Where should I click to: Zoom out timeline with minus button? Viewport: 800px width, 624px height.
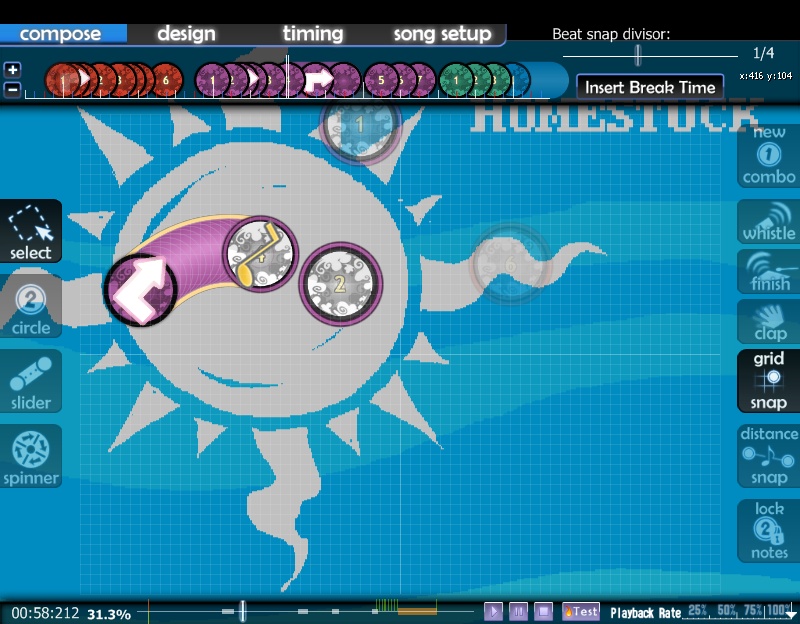pos(12,90)
